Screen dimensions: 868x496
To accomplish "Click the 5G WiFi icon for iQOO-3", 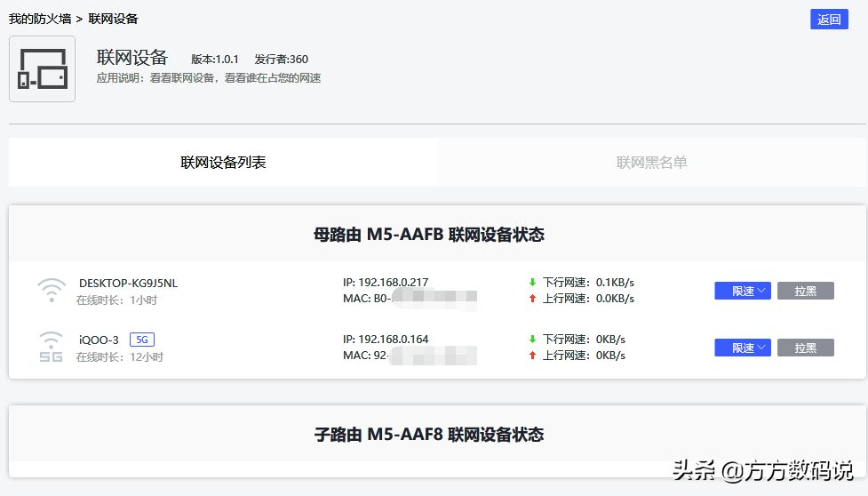I will click(x=51, y=347).
